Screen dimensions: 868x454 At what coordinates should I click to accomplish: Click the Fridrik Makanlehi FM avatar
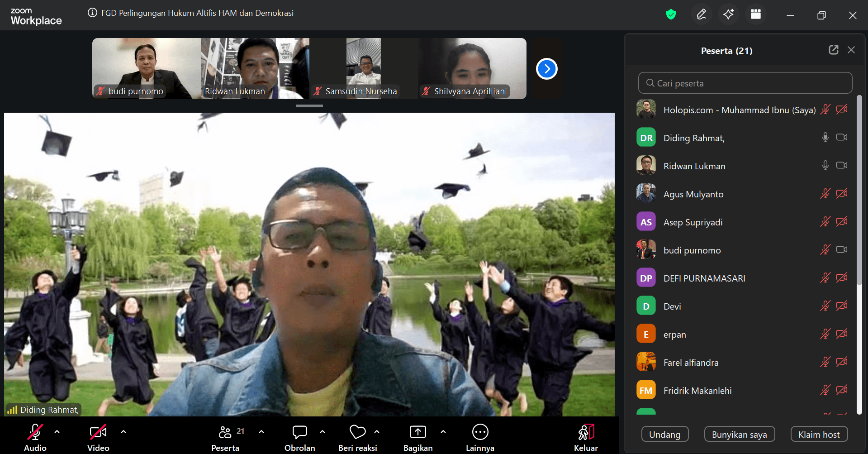(x=646, y=390)
